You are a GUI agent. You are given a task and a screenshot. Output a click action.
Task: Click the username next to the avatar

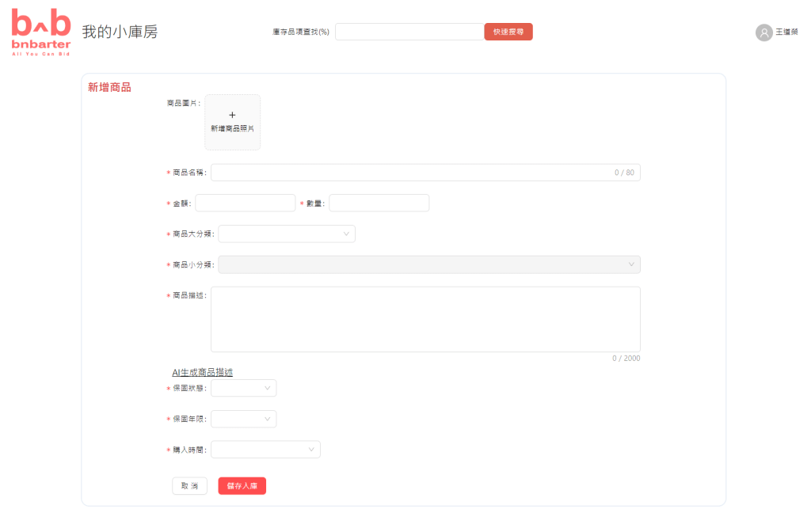[786, 32]
